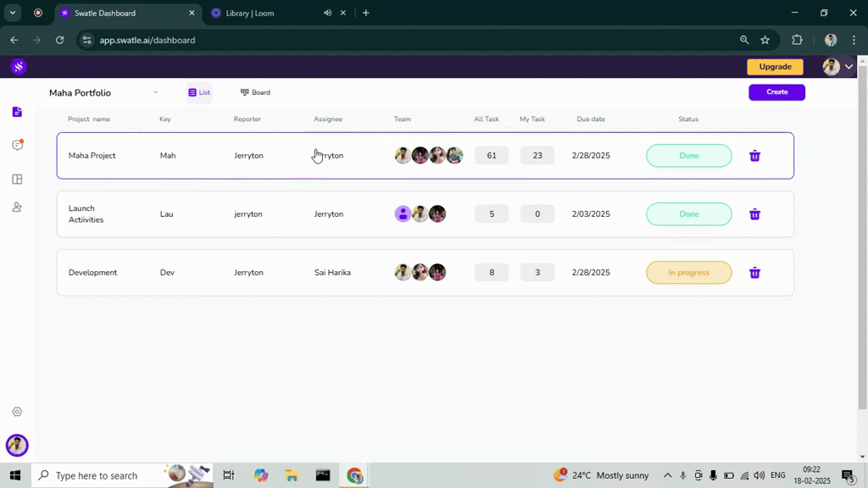The width and height of the screenshot is (868, 488).
Task: Click the Development due date 2/28/2025
Action: point(591,272)
